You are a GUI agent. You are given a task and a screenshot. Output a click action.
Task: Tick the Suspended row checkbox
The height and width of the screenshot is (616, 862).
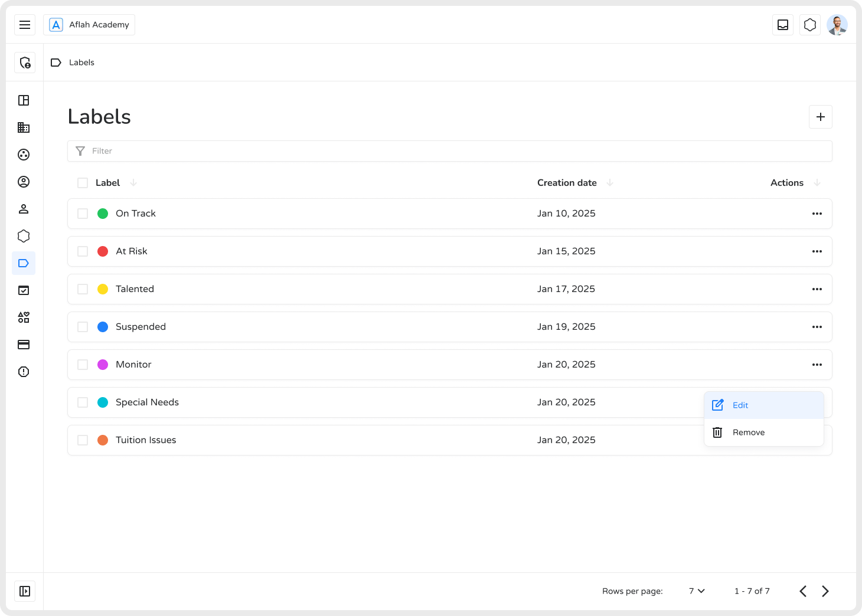[x=83, y=327]
